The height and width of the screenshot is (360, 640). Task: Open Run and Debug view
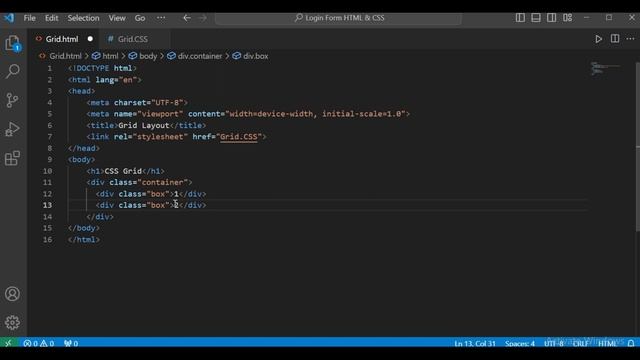(x=13, y=129)
